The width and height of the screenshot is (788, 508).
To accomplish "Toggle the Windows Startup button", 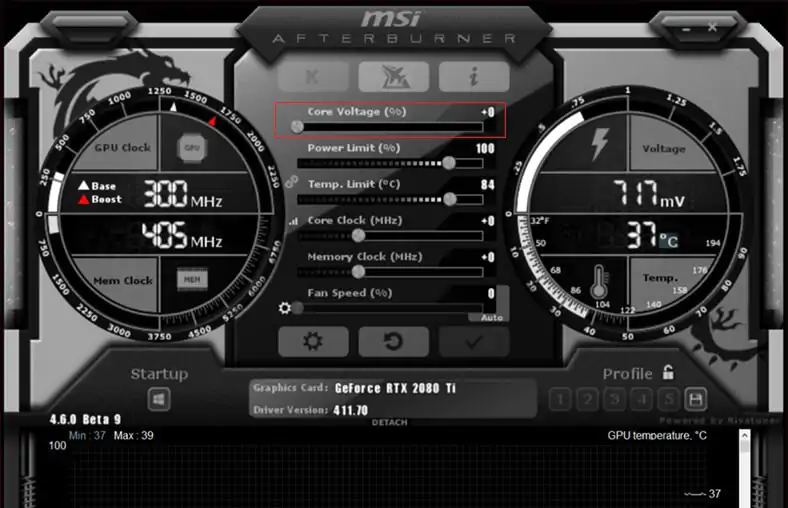I will point(159,399).
